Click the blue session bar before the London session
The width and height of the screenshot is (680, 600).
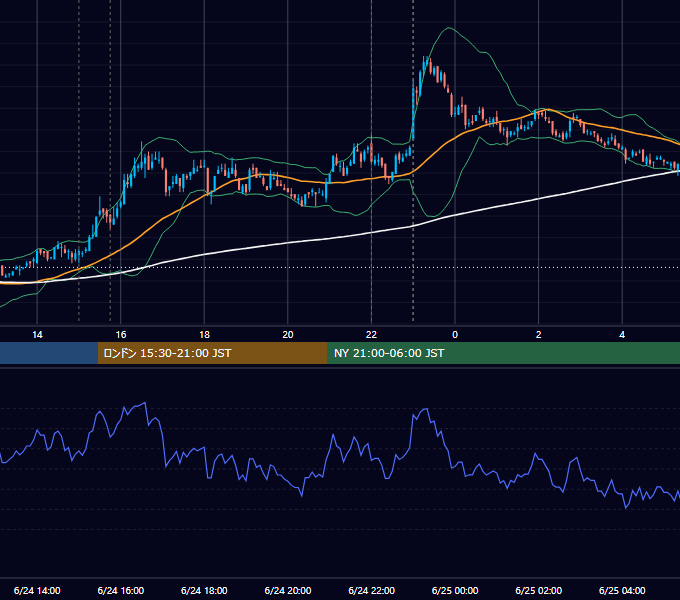[49, 353]
